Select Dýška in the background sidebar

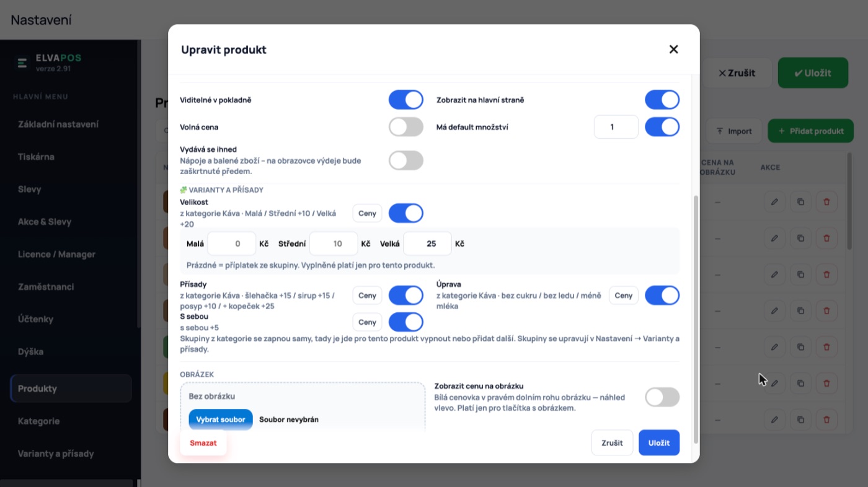(x=30, y=351)
